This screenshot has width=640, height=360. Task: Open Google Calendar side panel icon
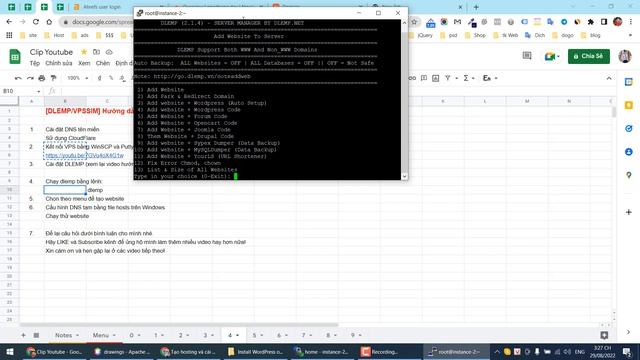click(629, 82)
